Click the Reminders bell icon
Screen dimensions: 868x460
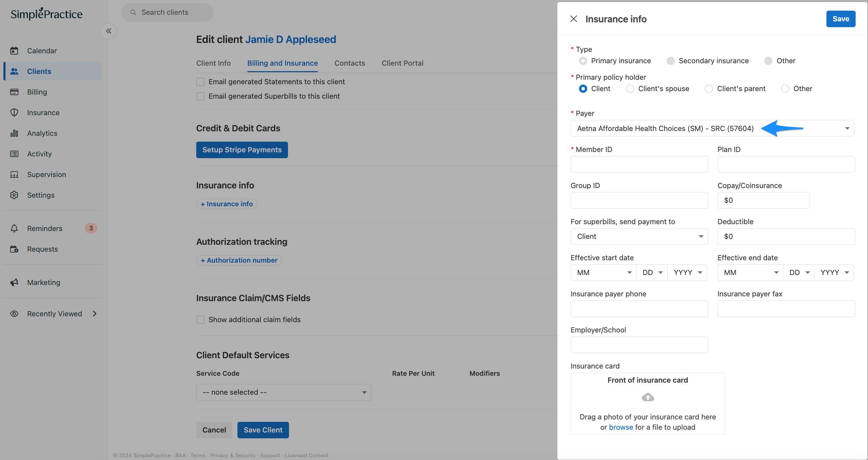tap(14, 228)
